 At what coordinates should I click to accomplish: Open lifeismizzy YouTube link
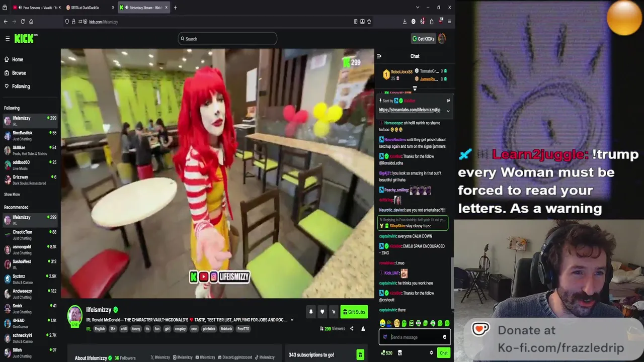point(205,357)
